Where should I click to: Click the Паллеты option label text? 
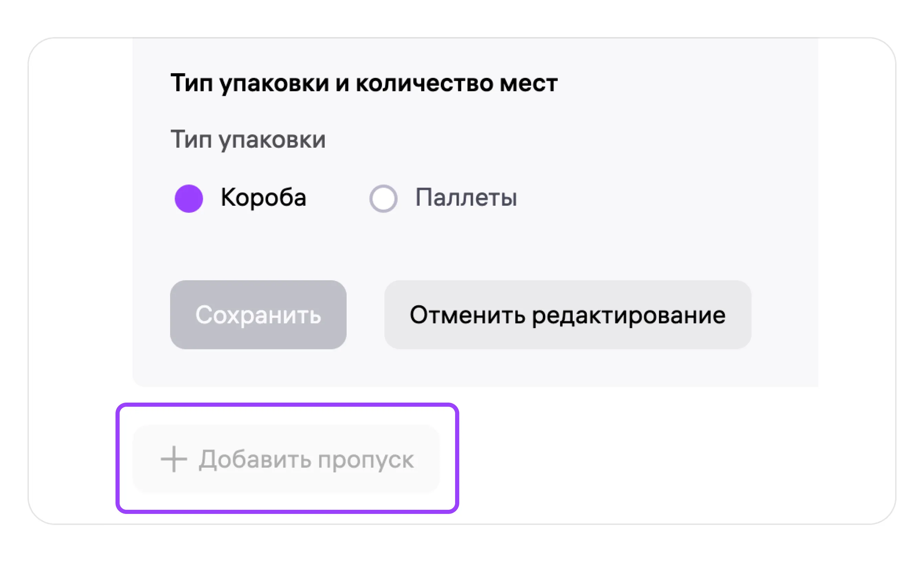pos(466,198)
